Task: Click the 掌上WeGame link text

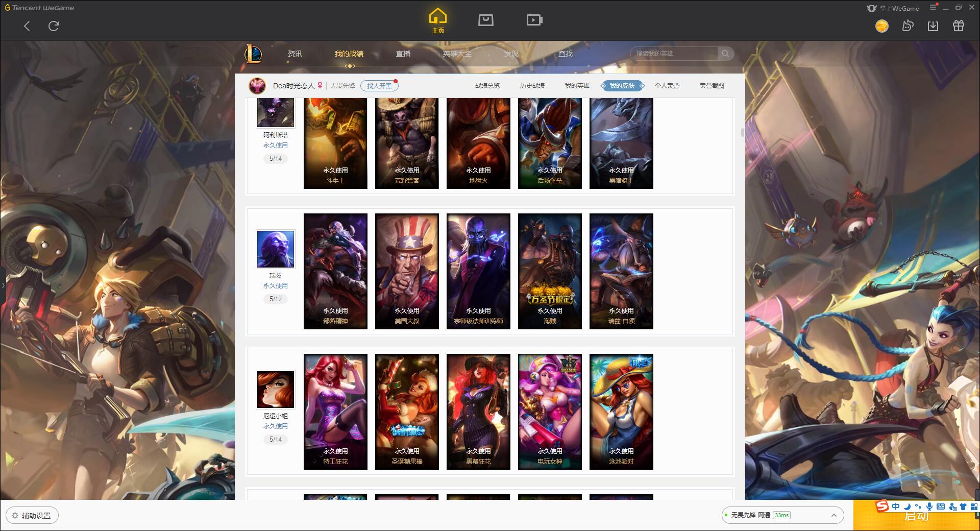Action: tap(899, 8)
